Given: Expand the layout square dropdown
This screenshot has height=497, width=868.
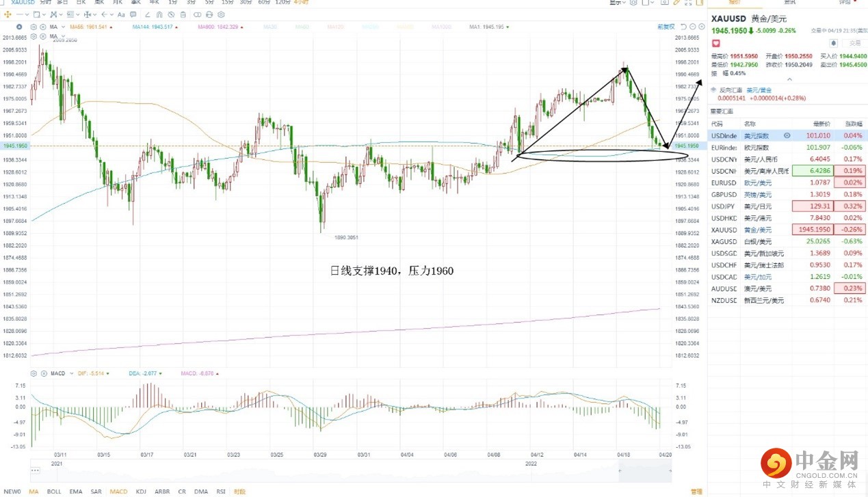Looking at the screenshot, I should 653,3.
